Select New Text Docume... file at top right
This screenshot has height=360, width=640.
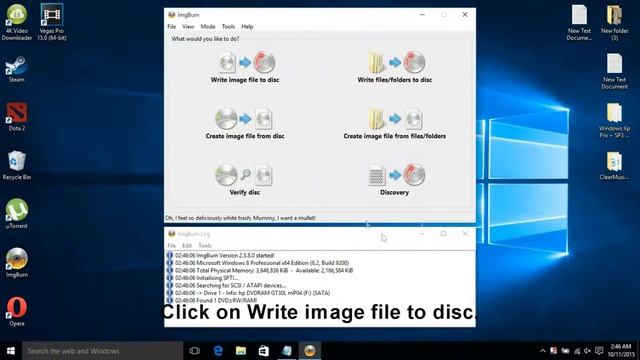click(579, 22)
